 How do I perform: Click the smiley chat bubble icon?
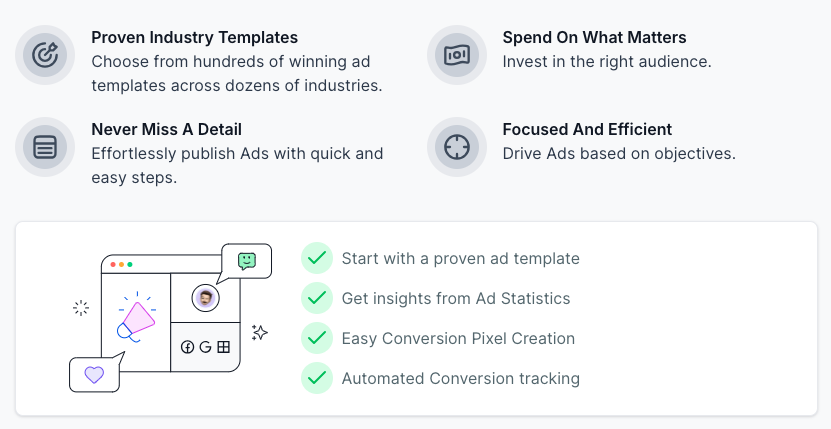246,261
